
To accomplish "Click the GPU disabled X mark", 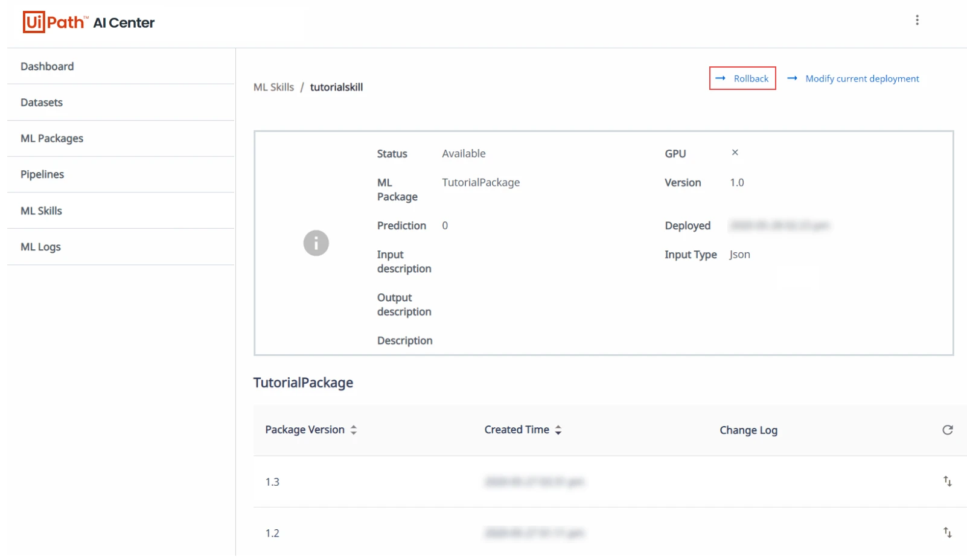I will [735, 153].
